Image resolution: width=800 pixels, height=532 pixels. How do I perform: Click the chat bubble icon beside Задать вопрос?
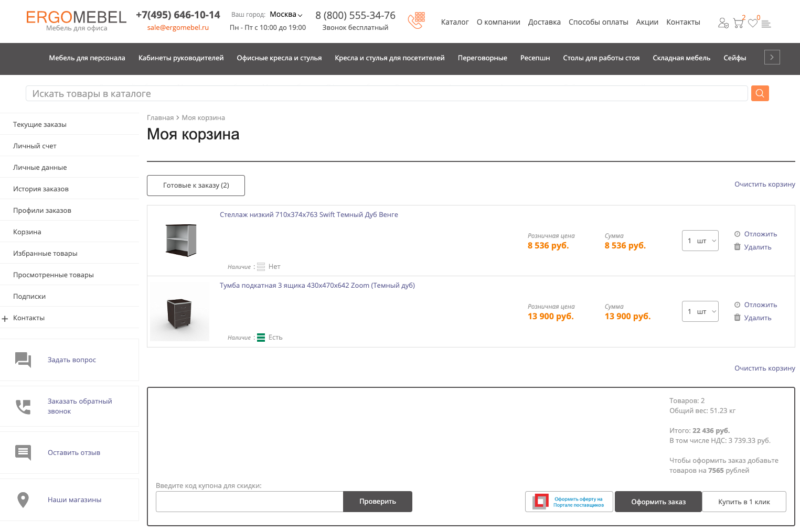point(23,360)
